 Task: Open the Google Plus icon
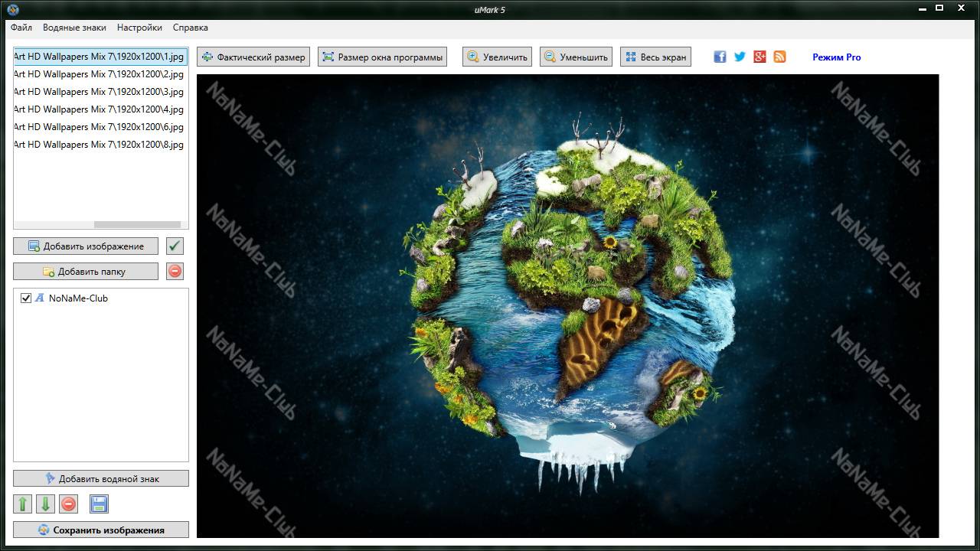(759, 57)
